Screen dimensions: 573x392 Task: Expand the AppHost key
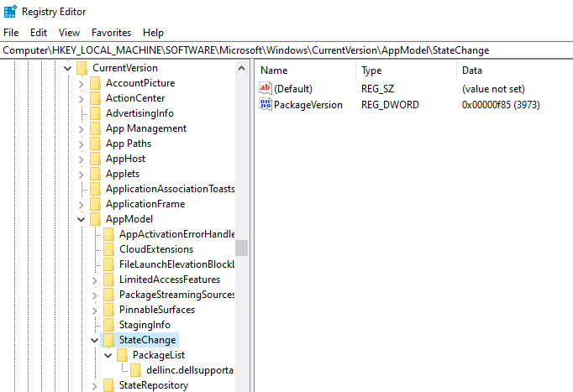tap(81, 159)
